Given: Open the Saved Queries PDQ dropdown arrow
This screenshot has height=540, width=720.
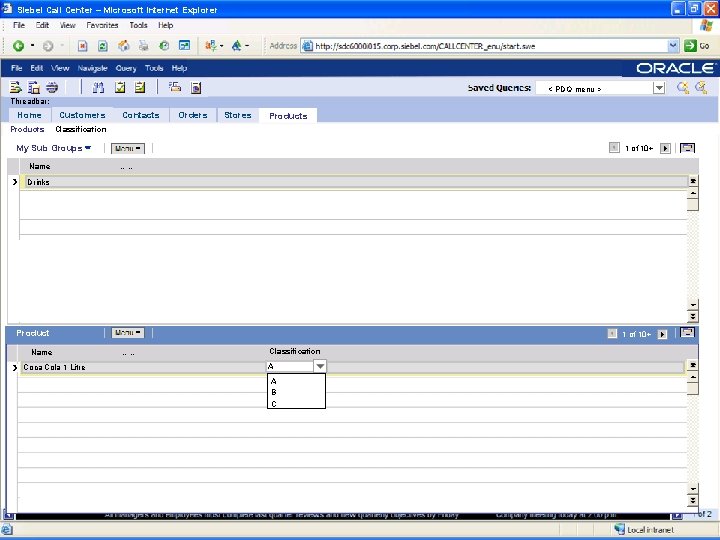Looking at the screenshot, I should (x=659, y=88).
